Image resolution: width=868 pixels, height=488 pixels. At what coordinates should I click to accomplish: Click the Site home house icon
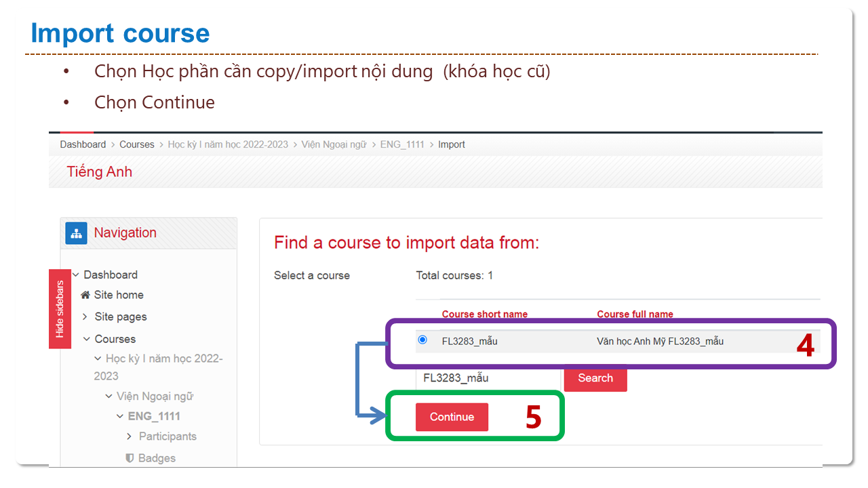tap(85, 295)
